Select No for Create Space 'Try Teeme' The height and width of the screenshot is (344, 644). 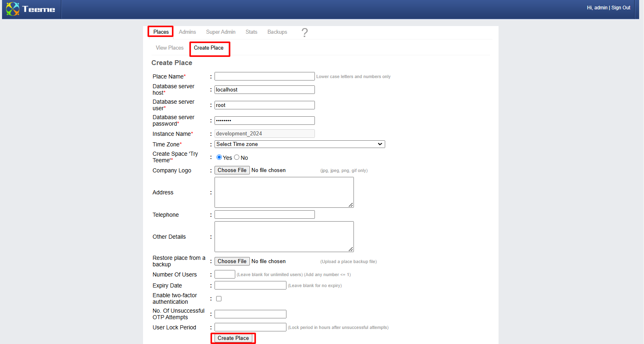pos(237,157)
